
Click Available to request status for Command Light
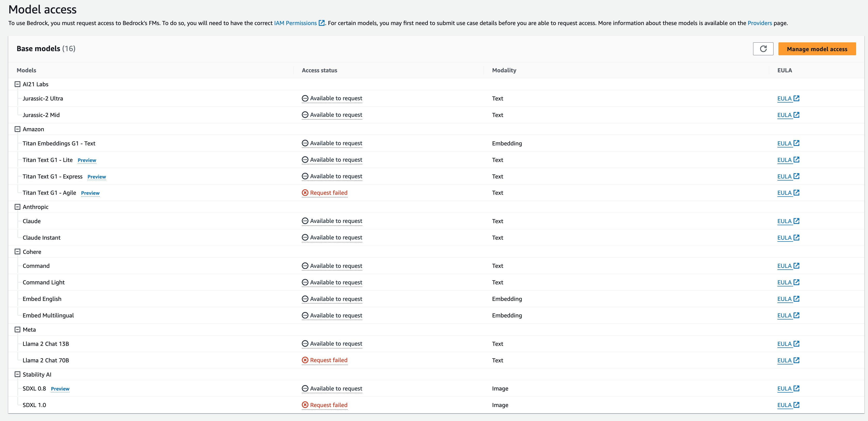tap(332, 283)
